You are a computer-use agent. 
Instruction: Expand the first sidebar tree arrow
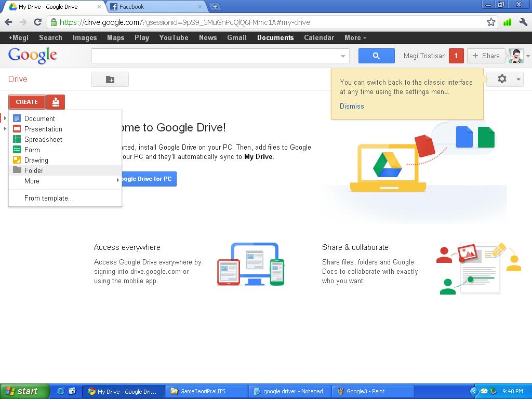point(5,118)
